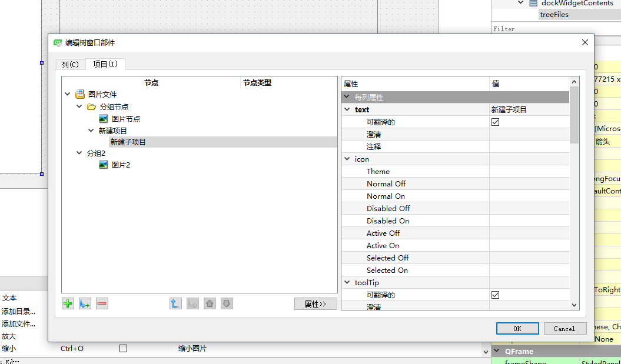
Task: Collapse the 分组2 tree node
Action: [79, 153]
